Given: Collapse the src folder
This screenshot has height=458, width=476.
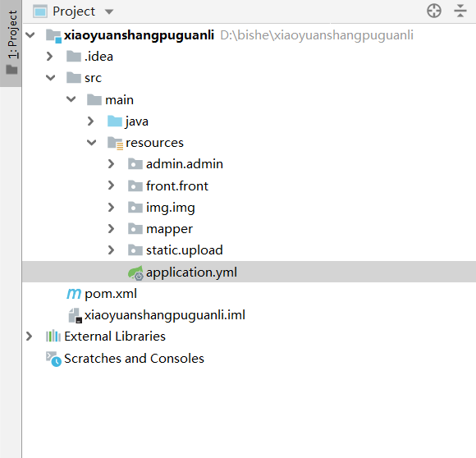Looking at the screenshot, I should click(x=50, y=78).
